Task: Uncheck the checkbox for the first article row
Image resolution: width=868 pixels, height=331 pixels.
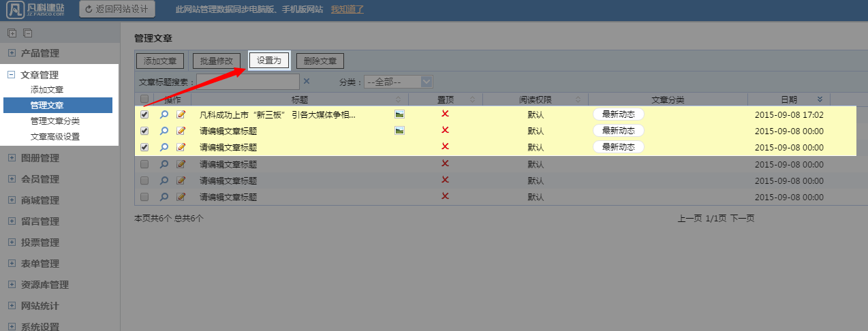Action: 144,114
